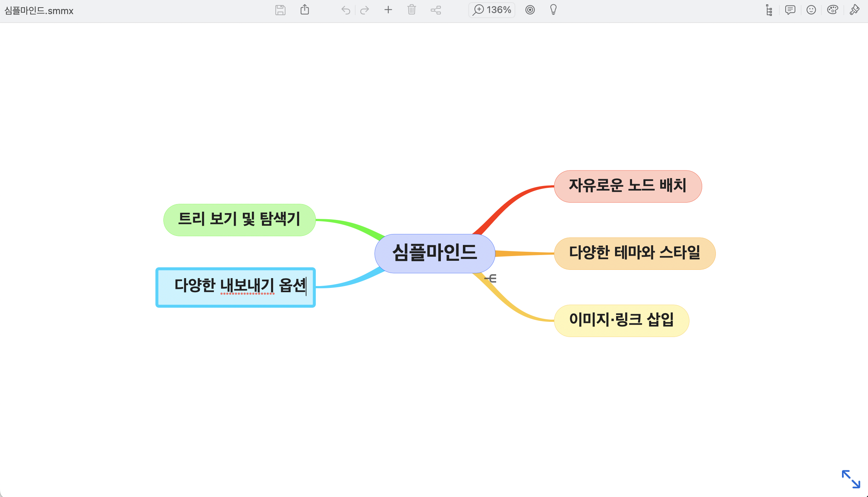Click the Save mind map icon
Viewport: 868px width, 497px height.
280,10
